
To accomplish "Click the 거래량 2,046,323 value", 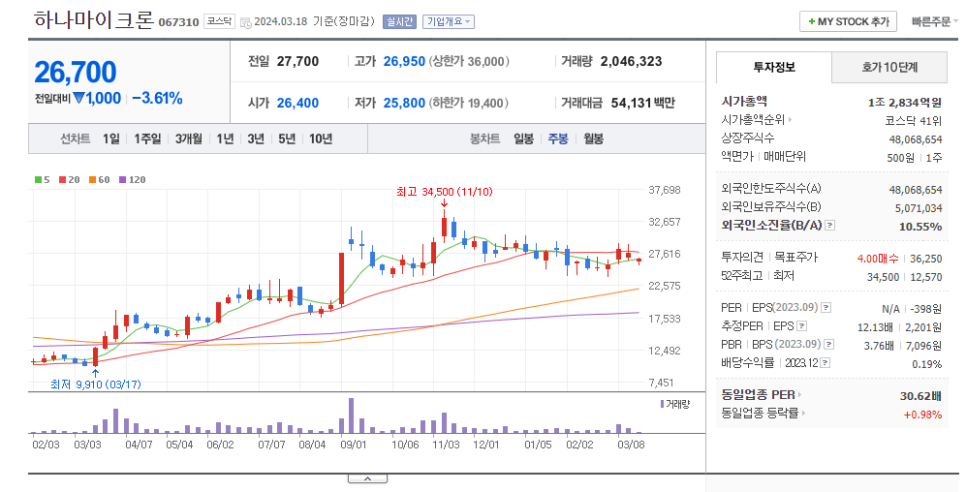I will click(631, 62).
